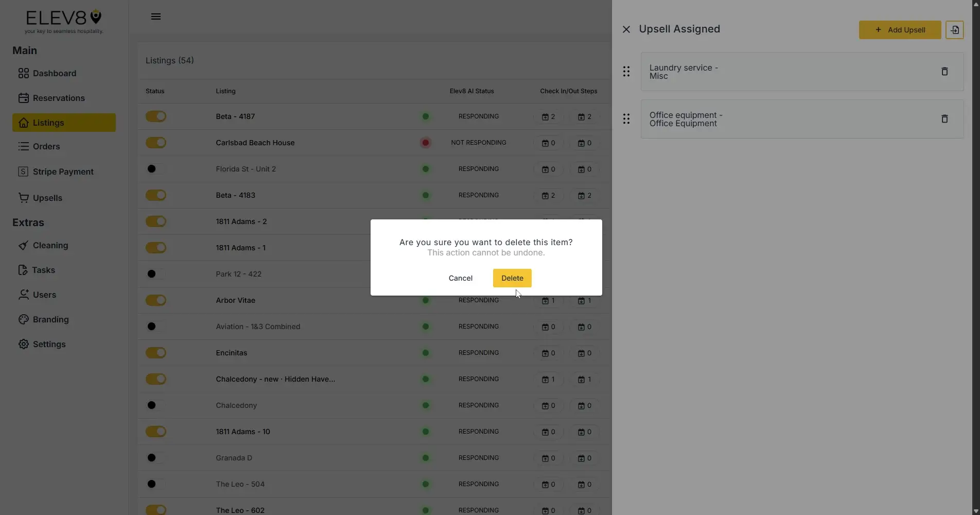Click the check-in steps calendar icon for Beta - 4187
980x515 pixels.
tap(546, 117)
